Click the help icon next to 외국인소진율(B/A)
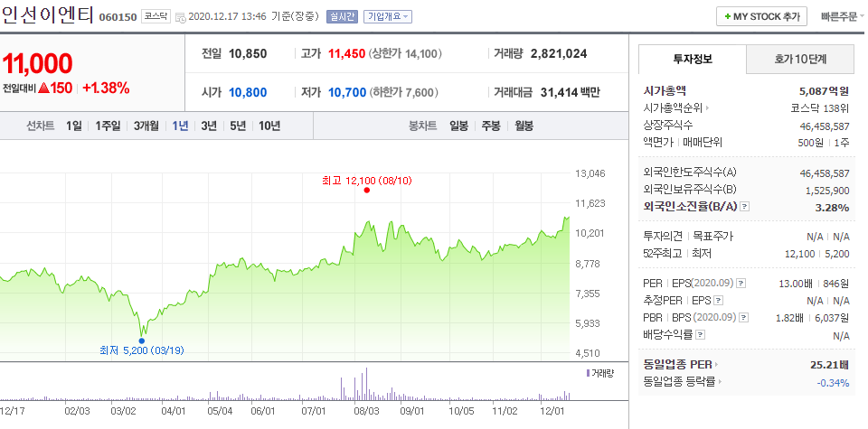Image resolution: width=868 pixels, height=429 pixels. pos(744,207)
